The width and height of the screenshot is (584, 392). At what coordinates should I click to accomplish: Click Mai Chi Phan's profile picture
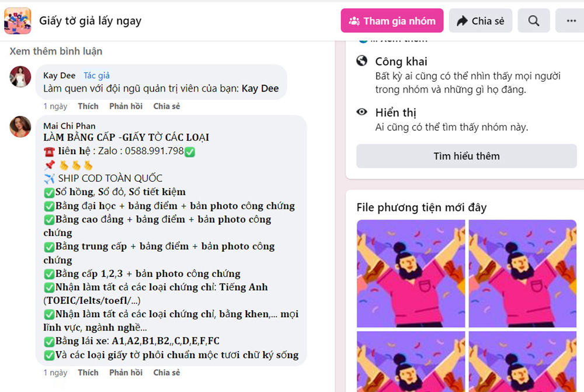pyautogui.click(x=20, y=127)
